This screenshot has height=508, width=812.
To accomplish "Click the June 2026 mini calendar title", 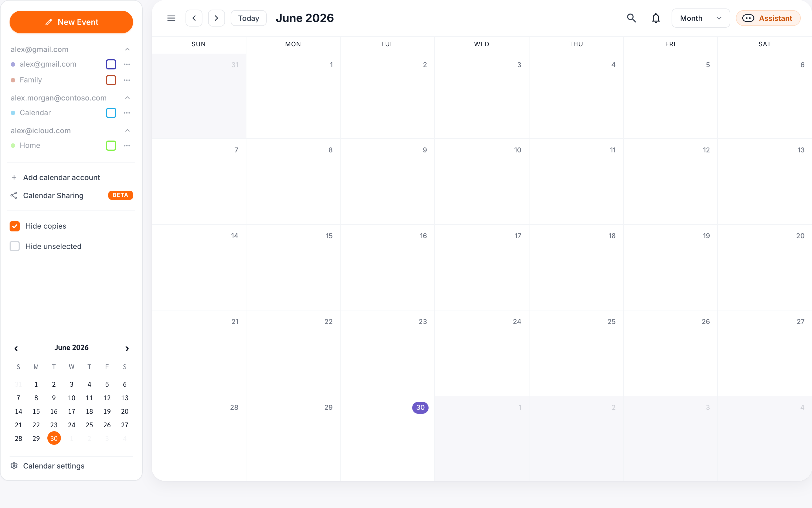I will (71, 347).
